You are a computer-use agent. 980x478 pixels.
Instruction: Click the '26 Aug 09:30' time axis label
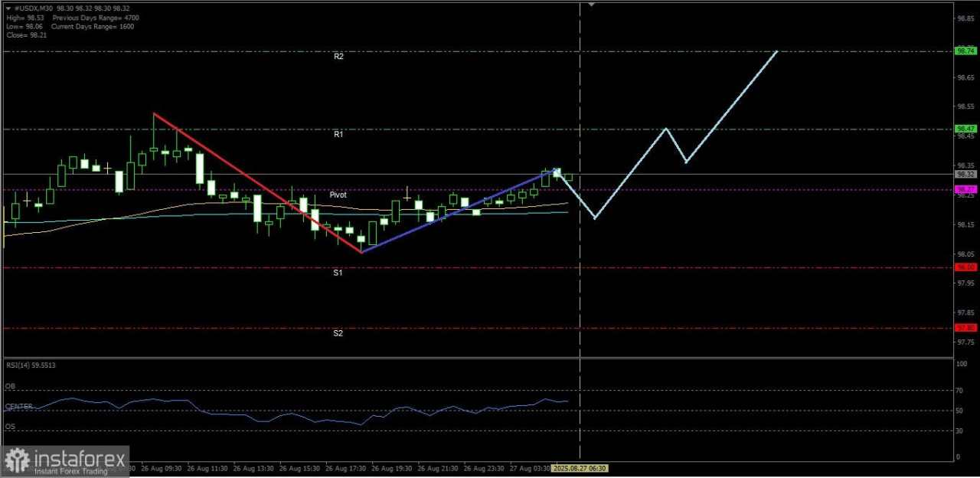point(163,467)
